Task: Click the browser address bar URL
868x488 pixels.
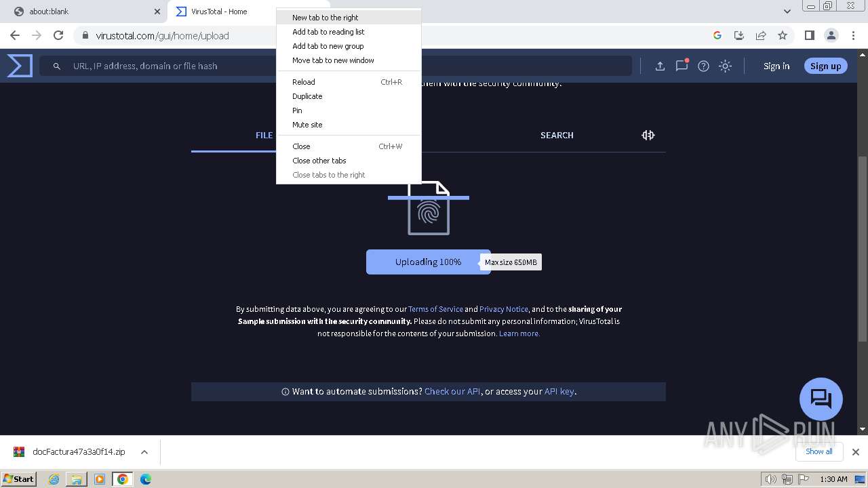Action: click(x=162, y=35)
